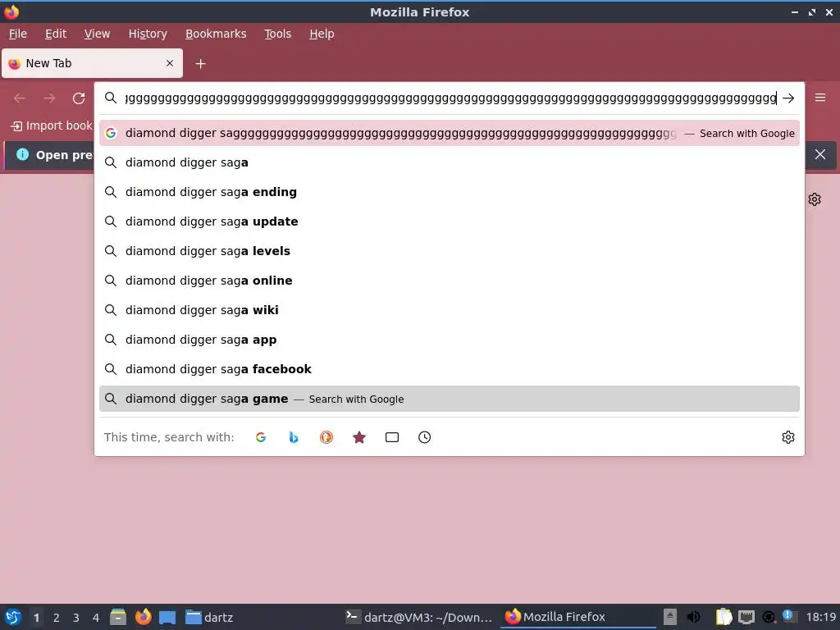Screen dimensions: 840x630
Task: Choose suggestion 'diamond digger saga ending'
Action: pyautogui.click(x=450, y=192)
